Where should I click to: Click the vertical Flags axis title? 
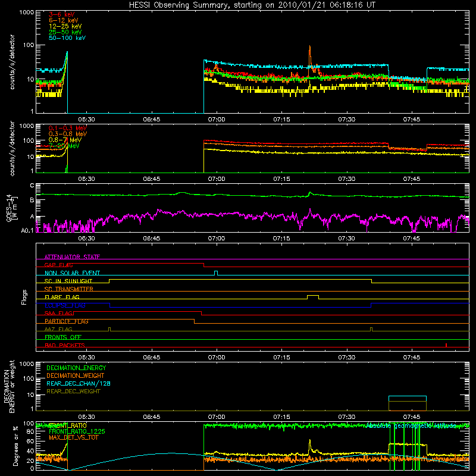[x=24, y=297]
